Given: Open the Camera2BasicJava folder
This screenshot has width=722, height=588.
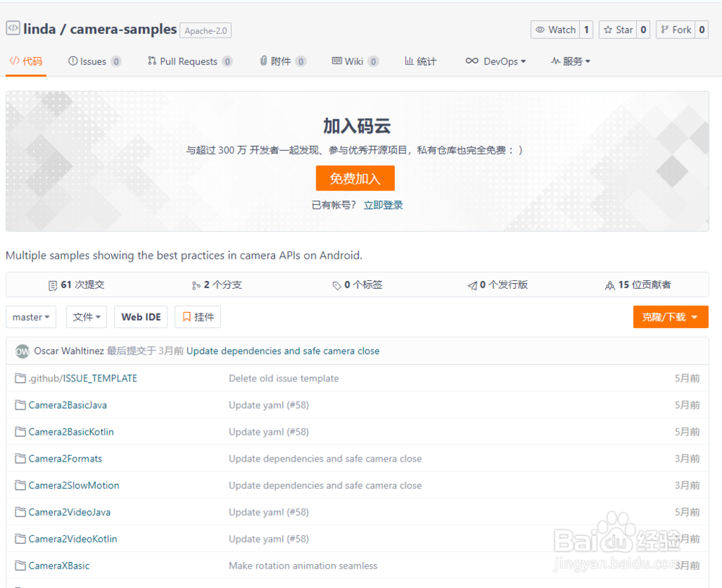Looking at the screenshot, I should 68,405.
